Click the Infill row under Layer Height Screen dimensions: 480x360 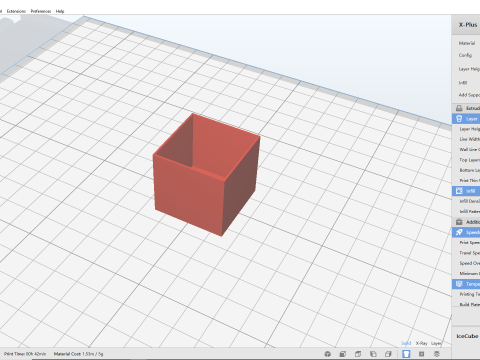463,82
